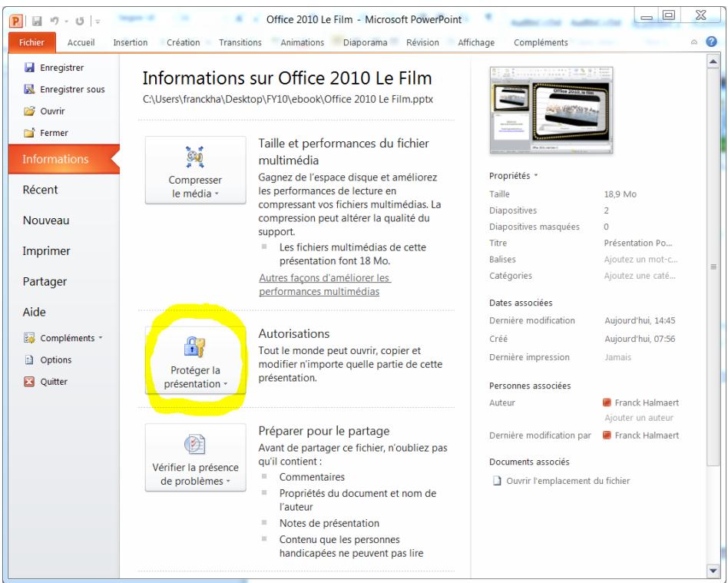
Task: Click the Dernière modification par Franck Halmaert icon
Action: point(607,436)
